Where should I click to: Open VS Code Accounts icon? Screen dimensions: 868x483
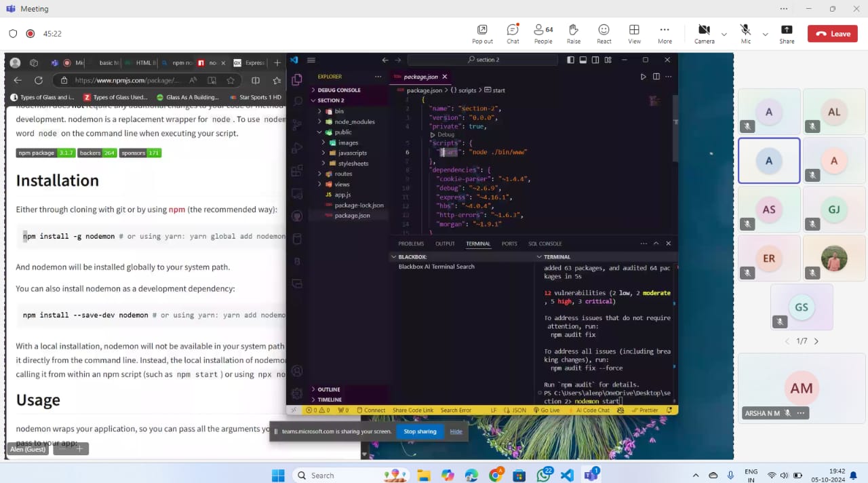point(296,371)
